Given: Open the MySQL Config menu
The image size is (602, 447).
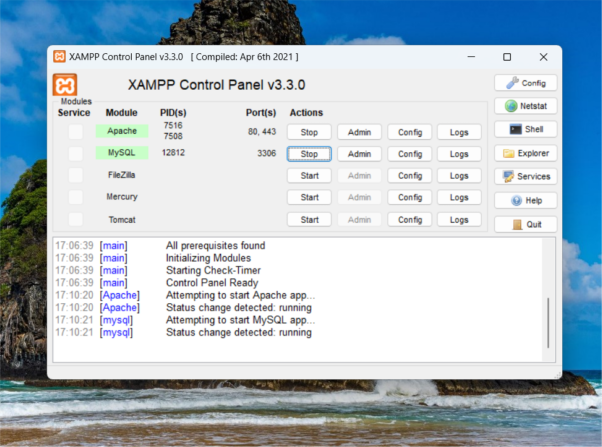Looking at the screenshot, I should tap(410, 154).
